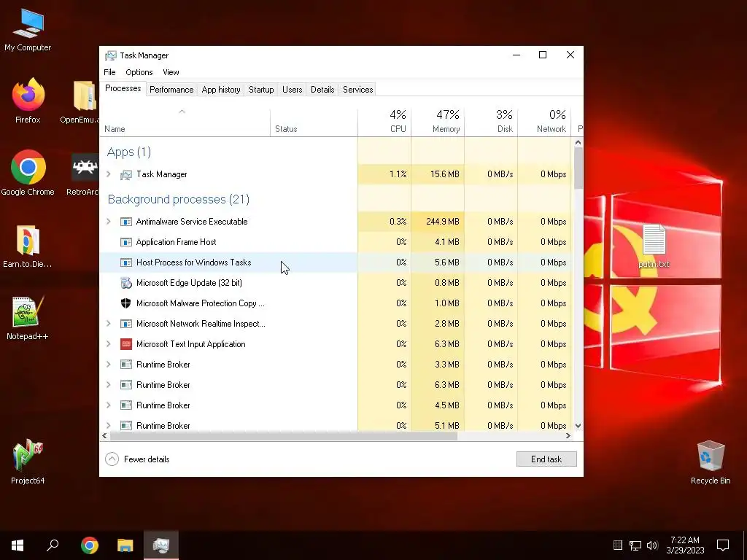The image size is (747, 560).
Task: Expand Microsoft Network Realtime Inspection row
Action: click(109, 324)
